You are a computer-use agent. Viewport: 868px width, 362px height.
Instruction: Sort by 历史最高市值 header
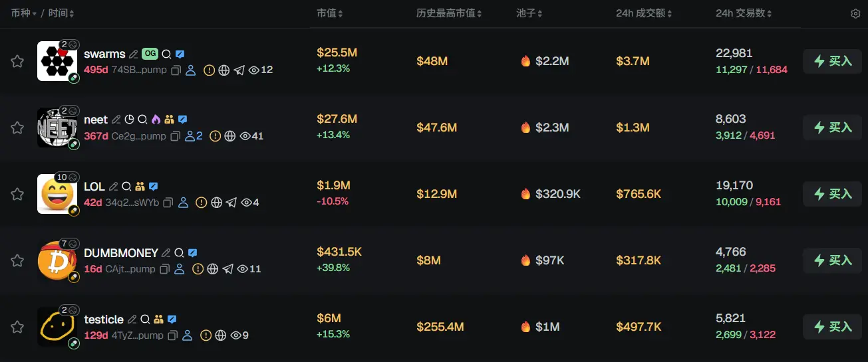pyautogui.click(x=449, y=13)
